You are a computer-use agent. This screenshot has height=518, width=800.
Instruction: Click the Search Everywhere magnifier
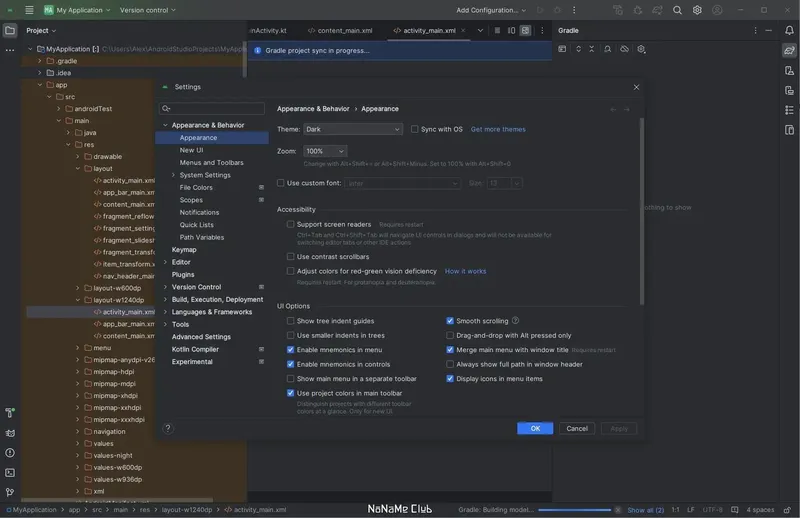click(677, 10)
